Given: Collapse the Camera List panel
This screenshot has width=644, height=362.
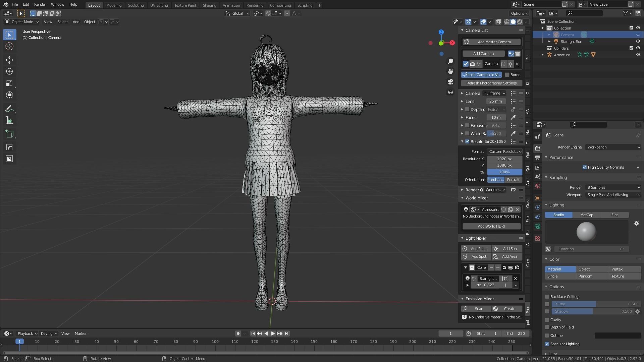Looking at the screenshot, I should pyautogui.click(x=463, y=30).
